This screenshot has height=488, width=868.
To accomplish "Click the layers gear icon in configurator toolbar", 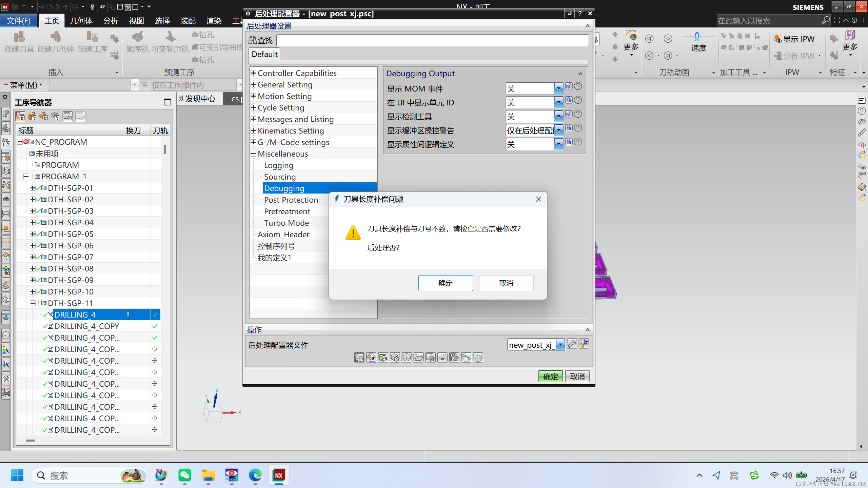I will coord(395,358).
